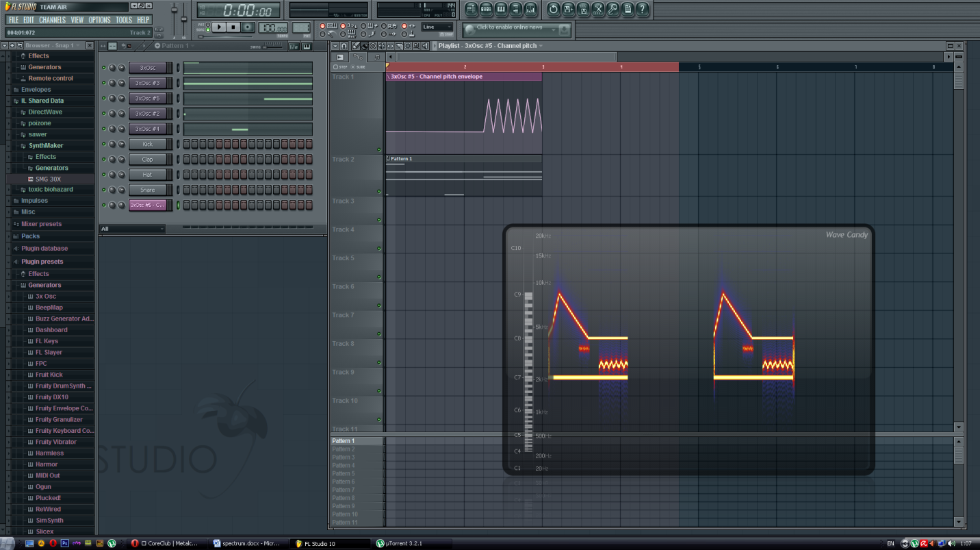Open project info document icon
The image size is (980, 550).
pos(628,10)
